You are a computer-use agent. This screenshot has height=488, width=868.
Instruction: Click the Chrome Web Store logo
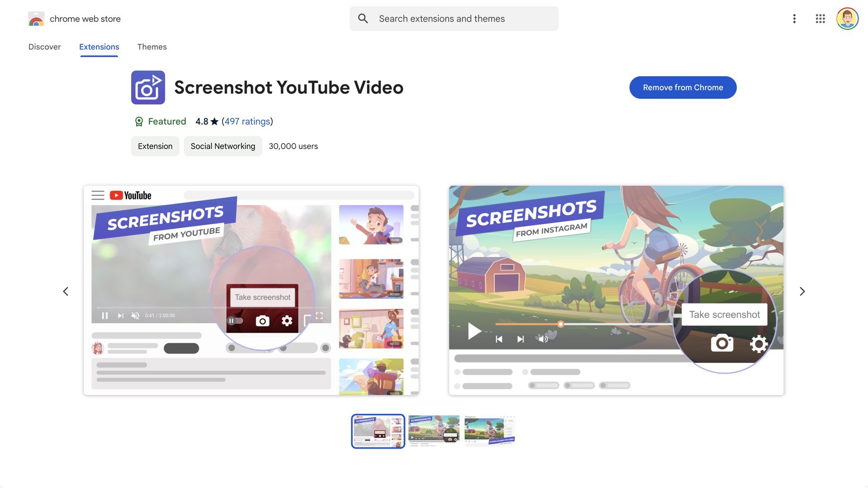pos(36,19)
